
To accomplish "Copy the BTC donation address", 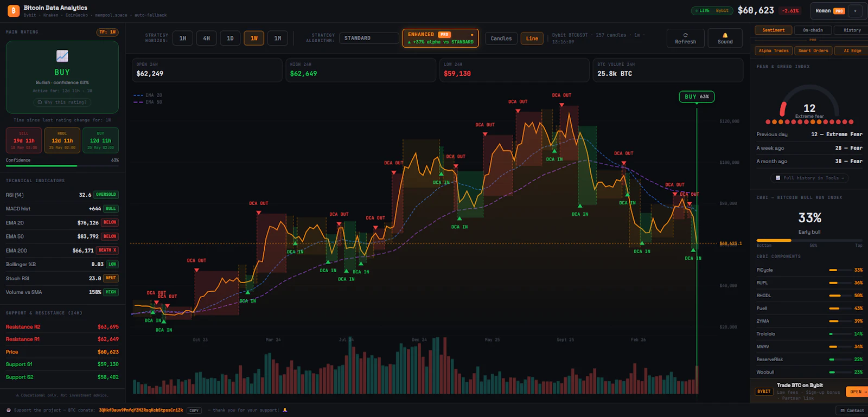I will [194, 410].
